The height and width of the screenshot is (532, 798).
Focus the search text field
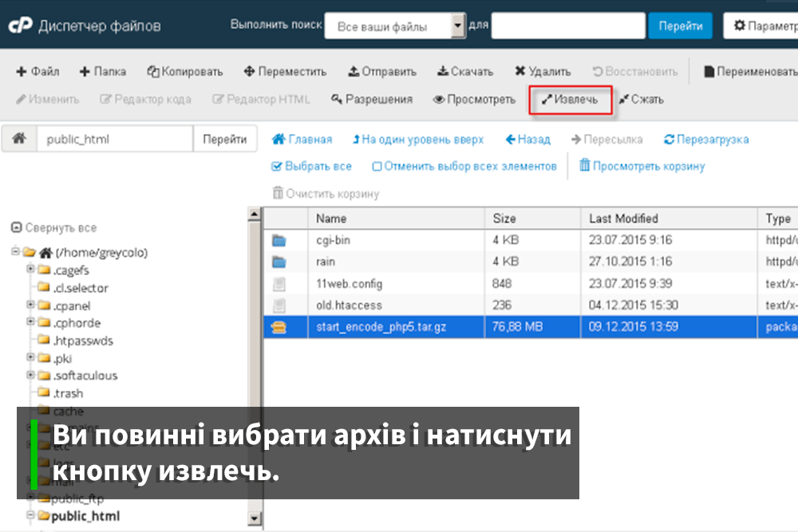[x=568, y=26]
